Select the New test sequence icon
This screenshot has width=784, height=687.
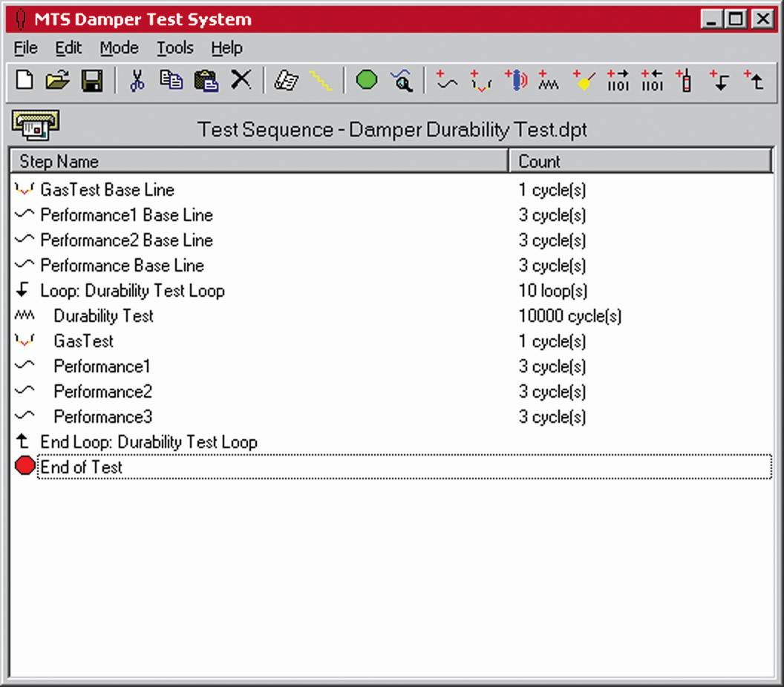(24, 79)
